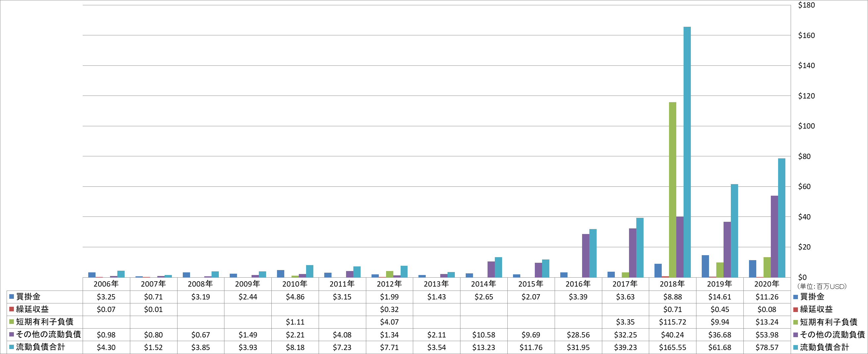Click the $53.98 cell

[x=767, y=335]
